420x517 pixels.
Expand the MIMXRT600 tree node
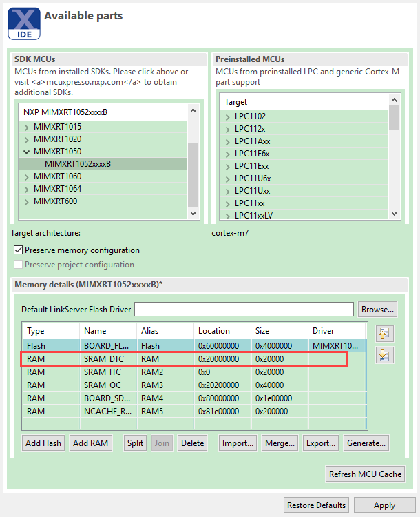pyautogui.click(x=27, y=201)
